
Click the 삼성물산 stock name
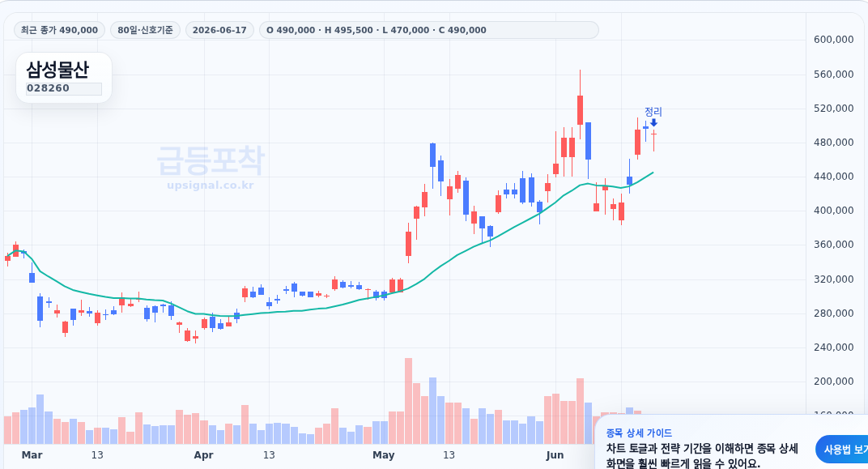pyautogui.click(x=57, y=70)
